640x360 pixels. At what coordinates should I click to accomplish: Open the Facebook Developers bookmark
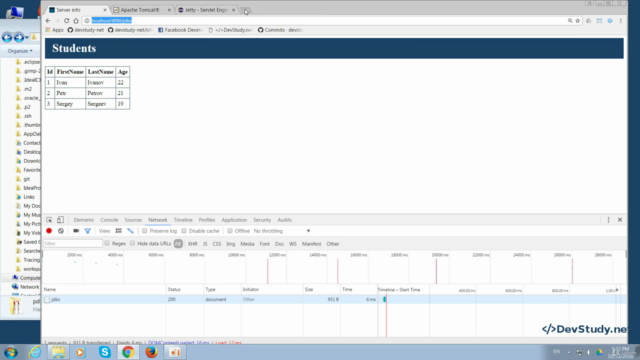pos(180,30)
